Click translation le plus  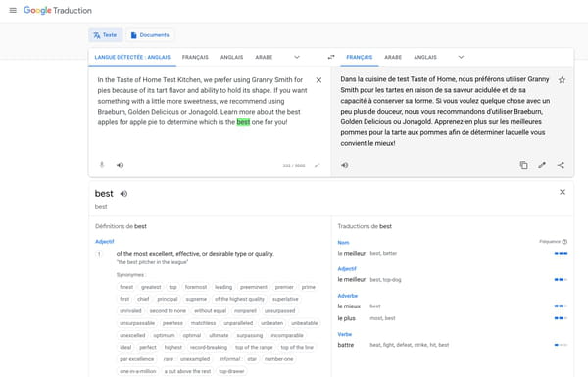pos(347,318)
